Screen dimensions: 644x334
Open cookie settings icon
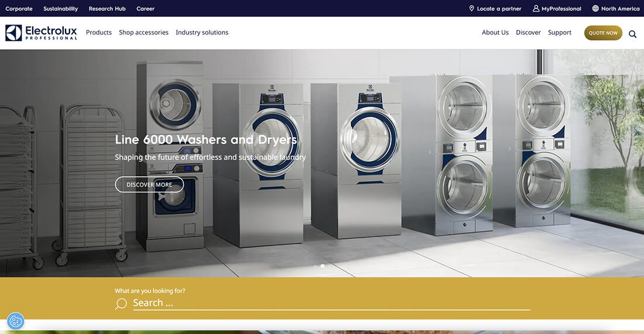(16, 321)
